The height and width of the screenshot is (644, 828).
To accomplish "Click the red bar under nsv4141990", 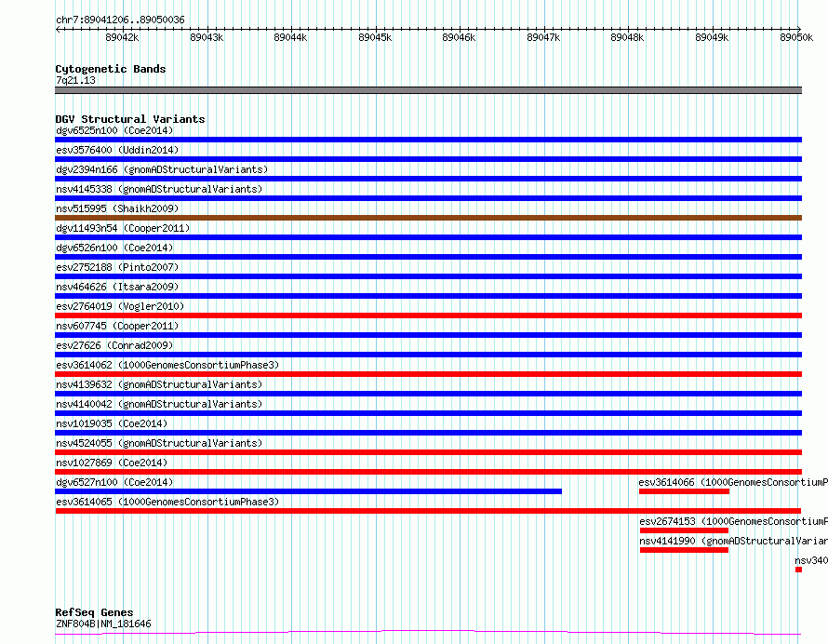I will tap(685, 550).
